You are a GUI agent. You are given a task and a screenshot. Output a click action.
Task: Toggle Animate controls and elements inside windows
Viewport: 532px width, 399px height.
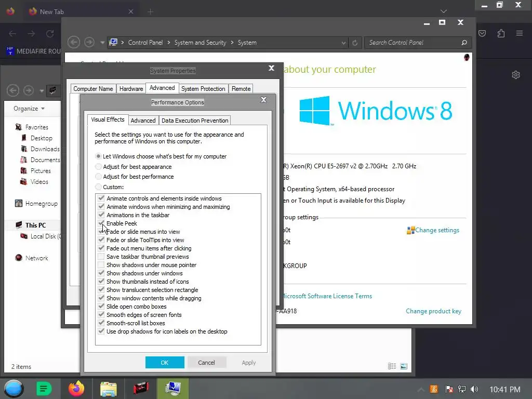pos(101,198)
